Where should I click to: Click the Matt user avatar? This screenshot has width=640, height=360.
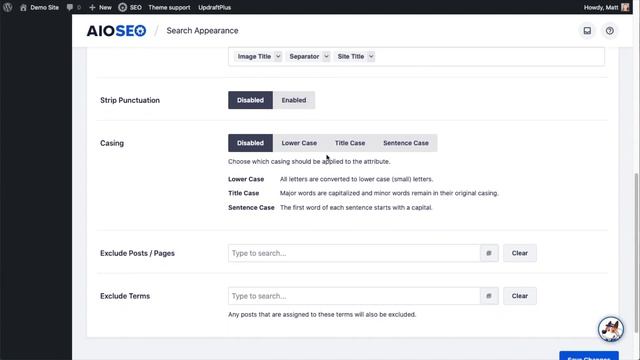(625, 7)
